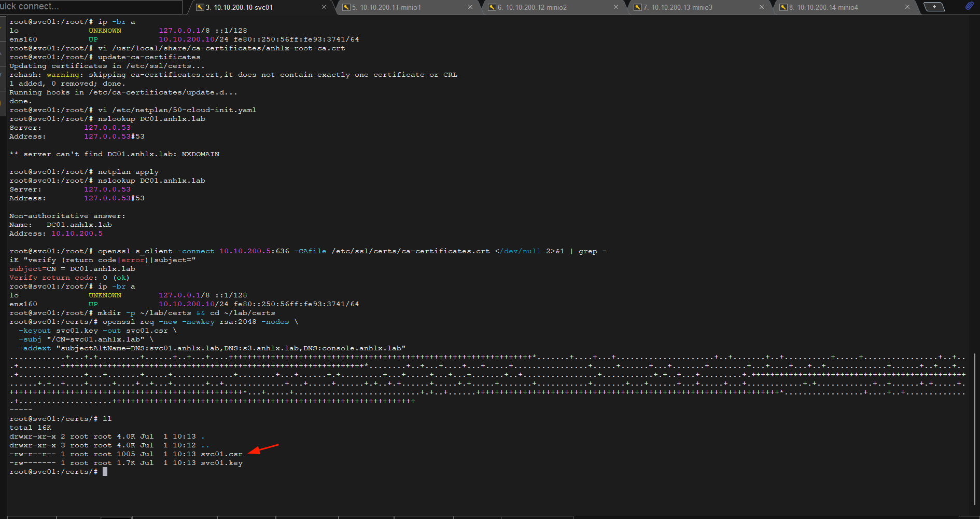
Task: Click the 'Verify return code: 0 (ok)' line
Action: [x=69, y=278]
